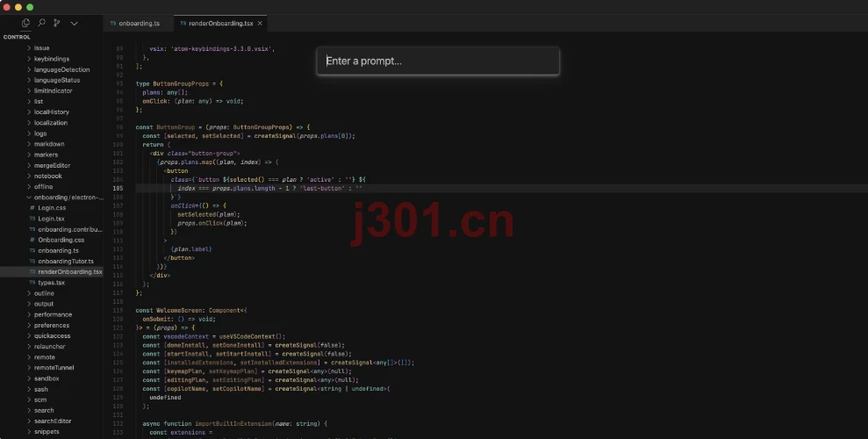Focus the "Enter a prompt..." input field

[x=438, y=61]
